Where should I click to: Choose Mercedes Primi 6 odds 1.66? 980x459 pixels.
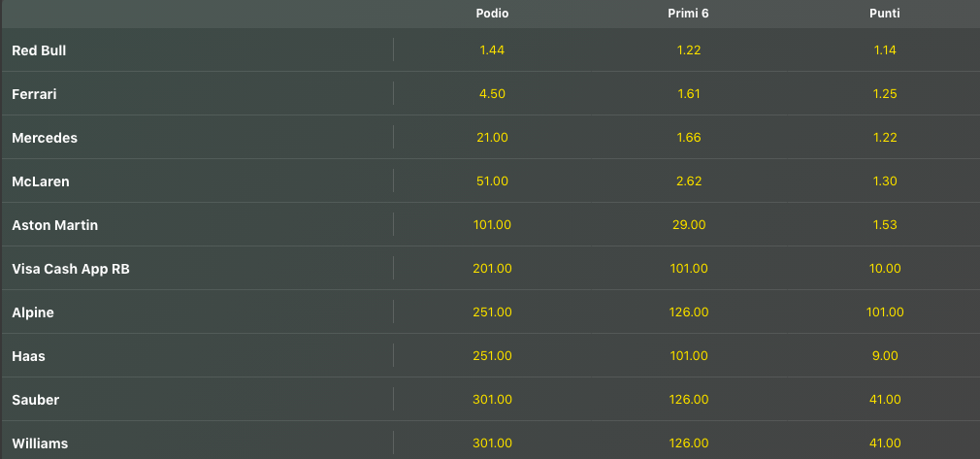click(689, 138)
